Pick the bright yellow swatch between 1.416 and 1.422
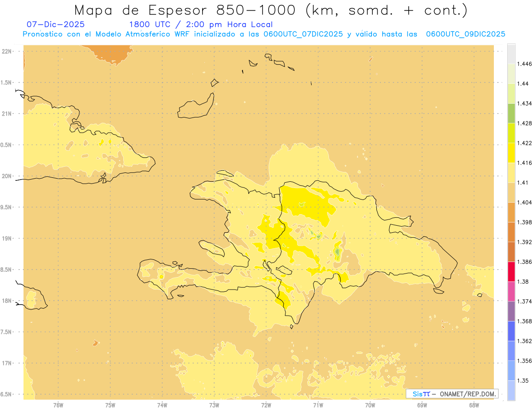Viewport: 532px width, 411px height. coord(511,153)
